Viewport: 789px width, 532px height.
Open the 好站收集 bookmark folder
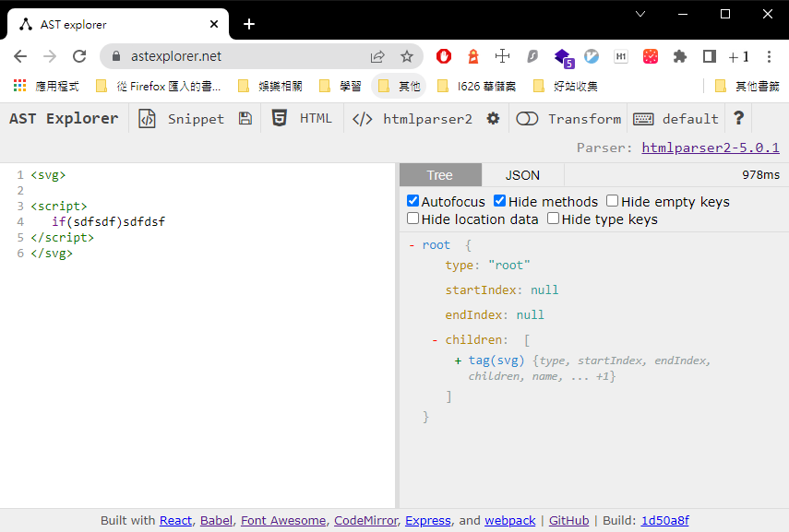click(566, 86)
